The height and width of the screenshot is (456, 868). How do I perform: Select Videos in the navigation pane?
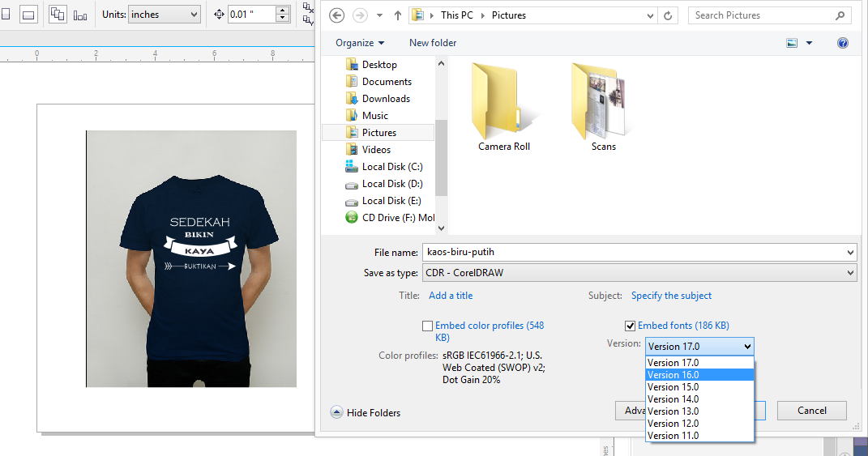pos(376,150)
